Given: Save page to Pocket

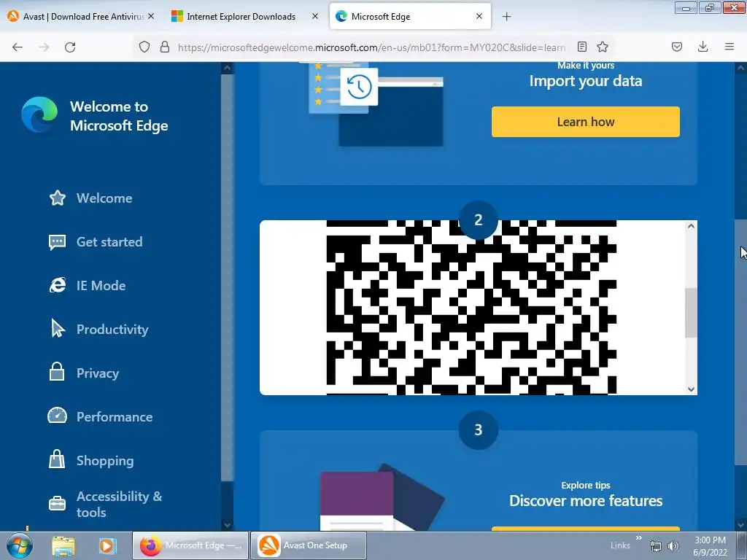Looking at the screenshot, I should pos(677,47).
